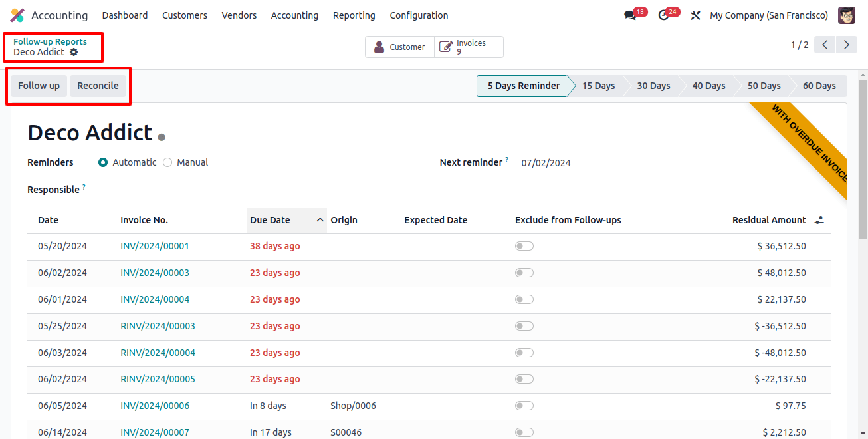Click the Reconcile button
The height and width of the screenshot is (439, 868).
98,86
